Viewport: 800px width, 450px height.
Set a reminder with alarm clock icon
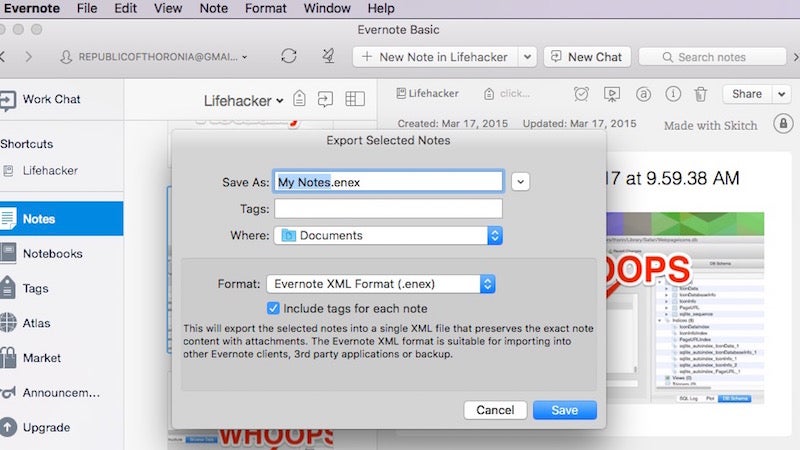tap(581, 94)
